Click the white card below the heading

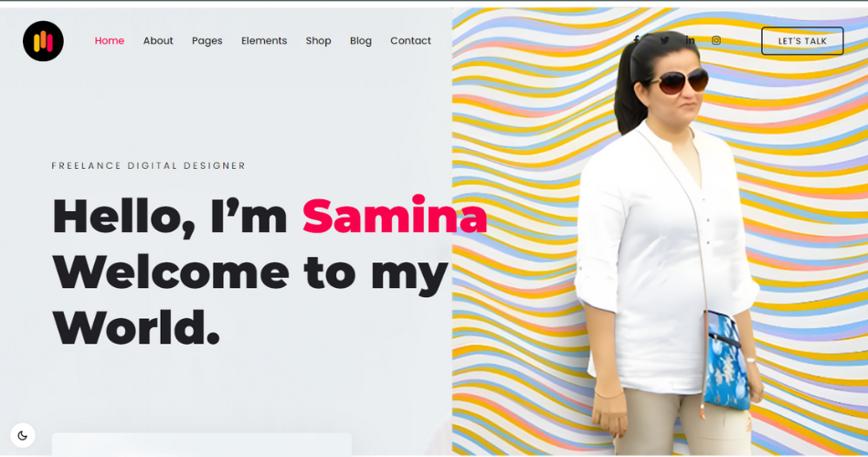(202, 444)
